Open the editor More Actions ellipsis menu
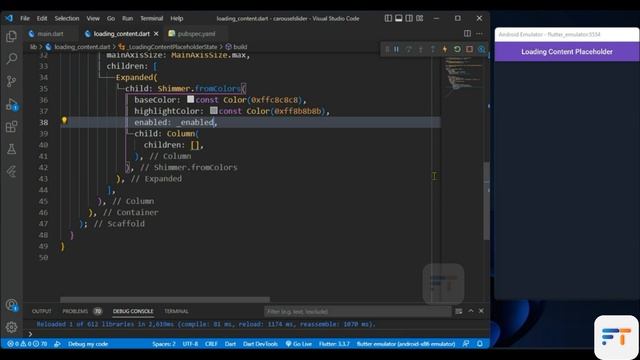The height and width of the screenshot is (360, 640). [479, 33]
